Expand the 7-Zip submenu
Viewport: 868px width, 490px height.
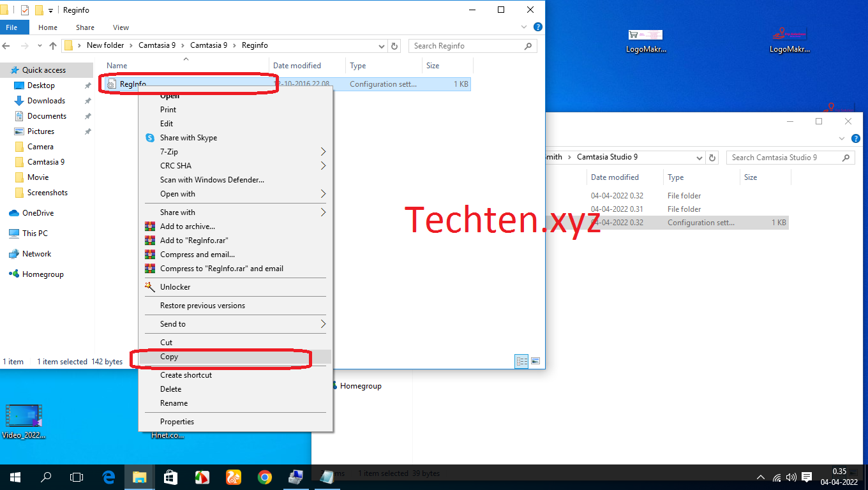[x=236, y=152]
